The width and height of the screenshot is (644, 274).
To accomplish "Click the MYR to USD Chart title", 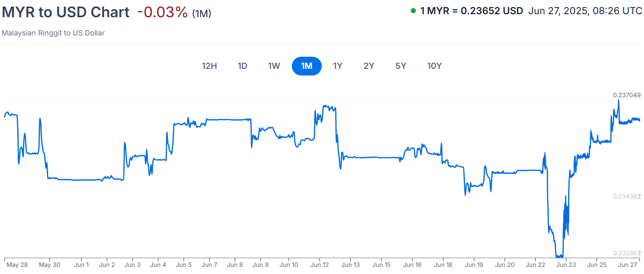I will click(66, 12).
